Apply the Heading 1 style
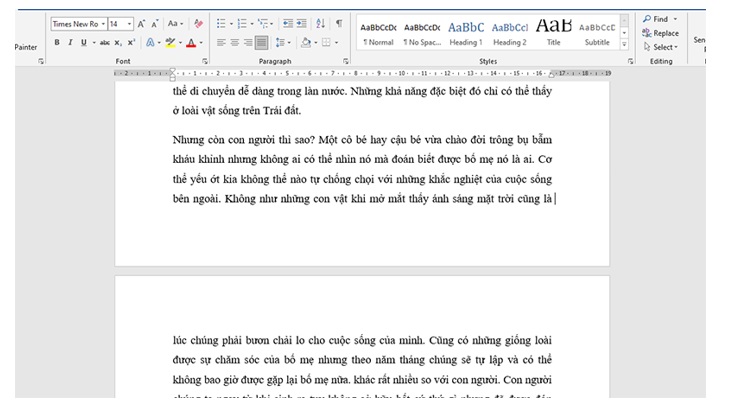The image size is (748, 415). tap(465, 32)
